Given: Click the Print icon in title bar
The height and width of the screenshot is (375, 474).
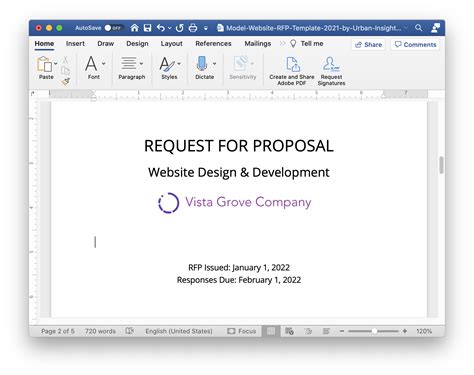Looking at the screenshot, I should tap(193, 28).
